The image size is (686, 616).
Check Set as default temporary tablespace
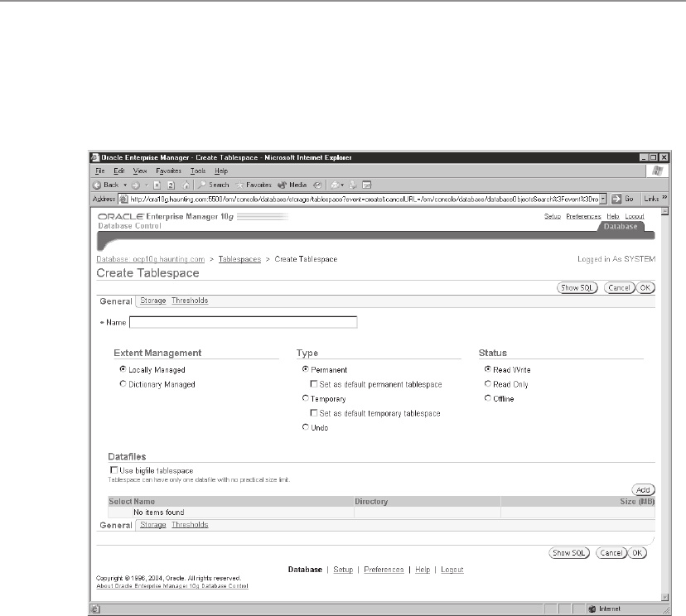[314, 412]
